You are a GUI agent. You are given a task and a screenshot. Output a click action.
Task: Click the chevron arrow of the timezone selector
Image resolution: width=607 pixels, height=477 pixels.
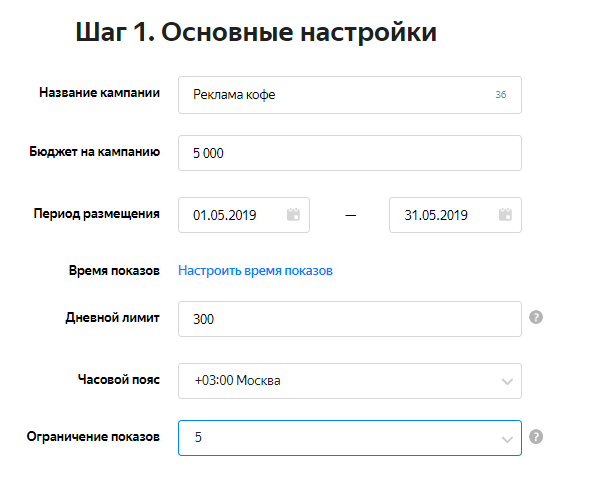[x=507, y=380]
